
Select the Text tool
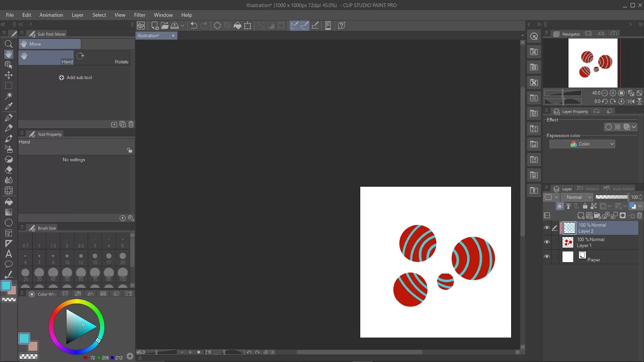[x=8, y=253]
